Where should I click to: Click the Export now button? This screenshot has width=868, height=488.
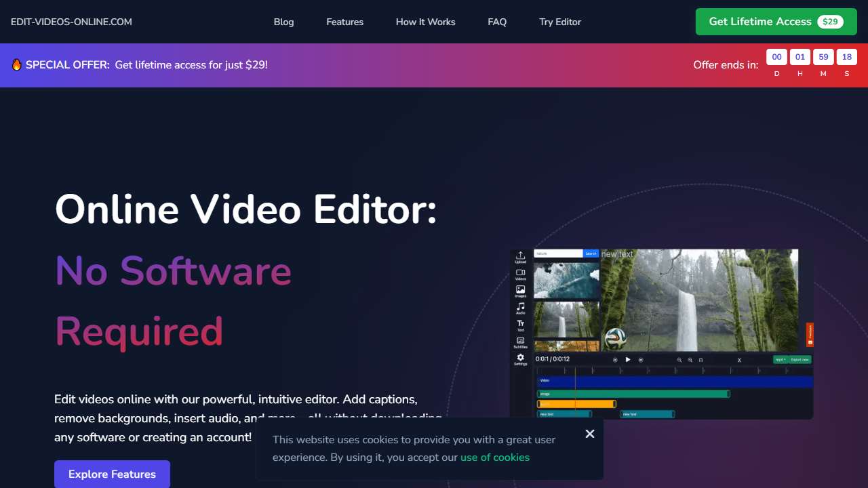pyautogui.click(x=801, y=359)
